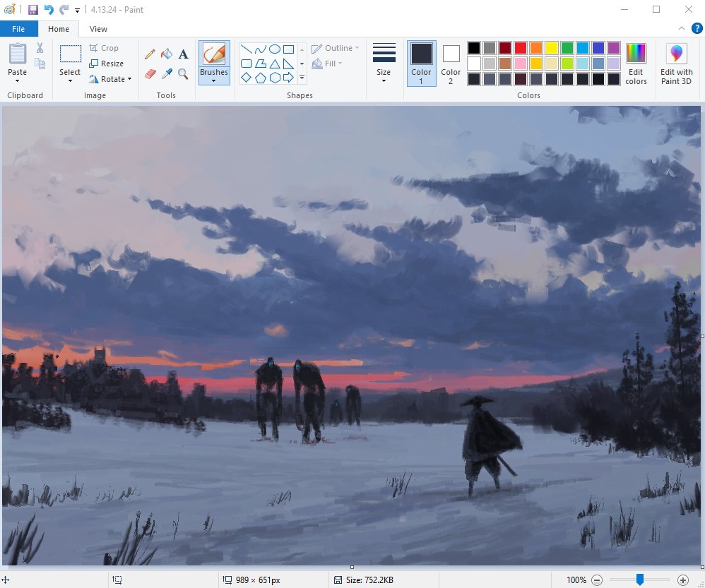
Task: Select Color 1 foreground swatch
Action: [x=421, y=62]
